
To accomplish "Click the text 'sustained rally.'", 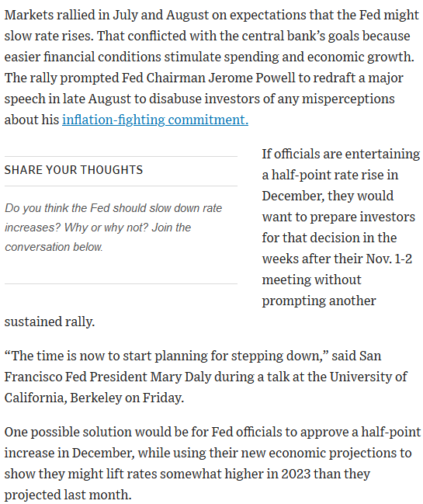I will tap(50, 322).
